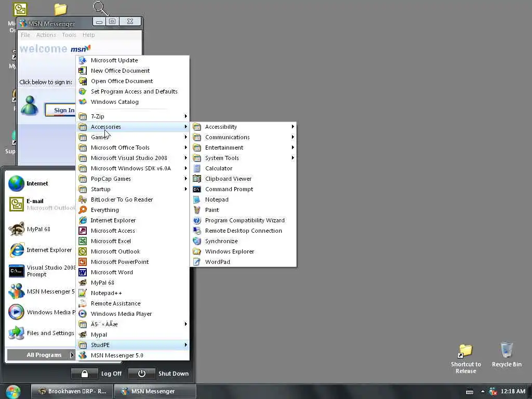The image size is (532, 399).
Task: Click New Office Document
Action: tap(132, 71)
